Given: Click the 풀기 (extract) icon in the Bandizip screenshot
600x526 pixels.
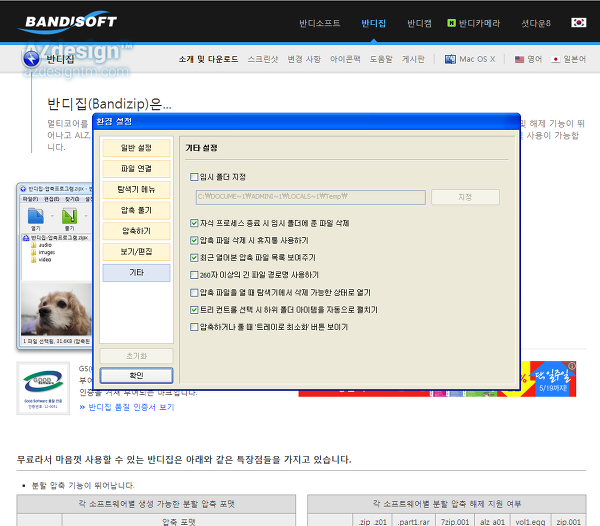Looking at the screenshot, I should pyautogui.click(x=69, y=217).
